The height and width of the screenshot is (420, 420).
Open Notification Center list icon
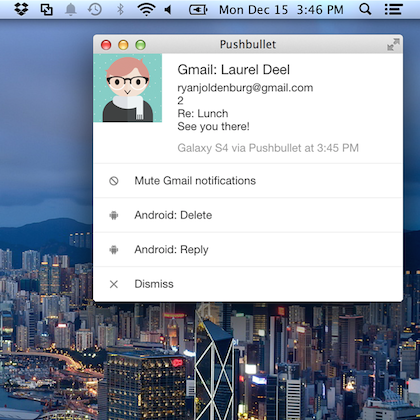click(x=393, y=9)
